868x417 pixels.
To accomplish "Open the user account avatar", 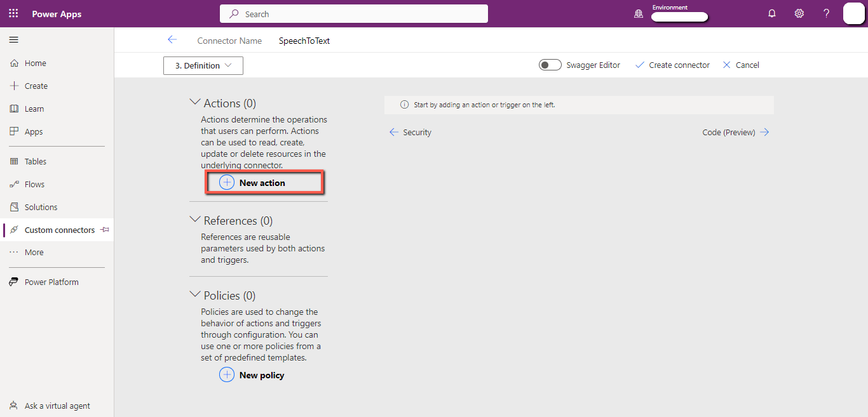I will point(853,13).
